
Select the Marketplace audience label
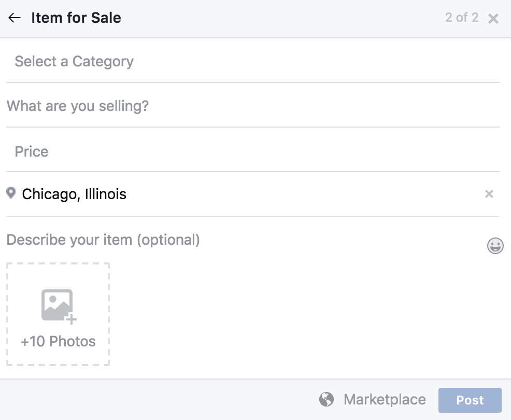385,400
